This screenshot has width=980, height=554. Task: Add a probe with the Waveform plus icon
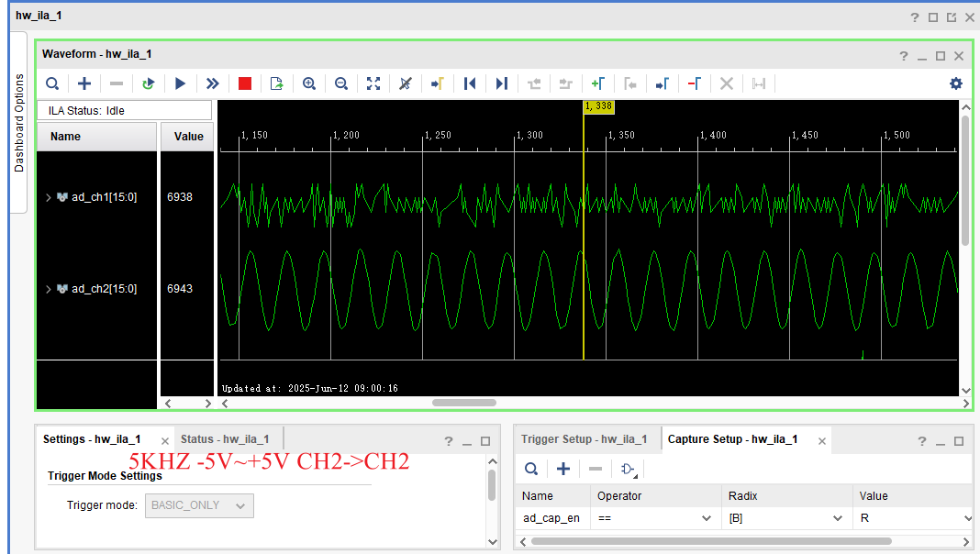84,83
